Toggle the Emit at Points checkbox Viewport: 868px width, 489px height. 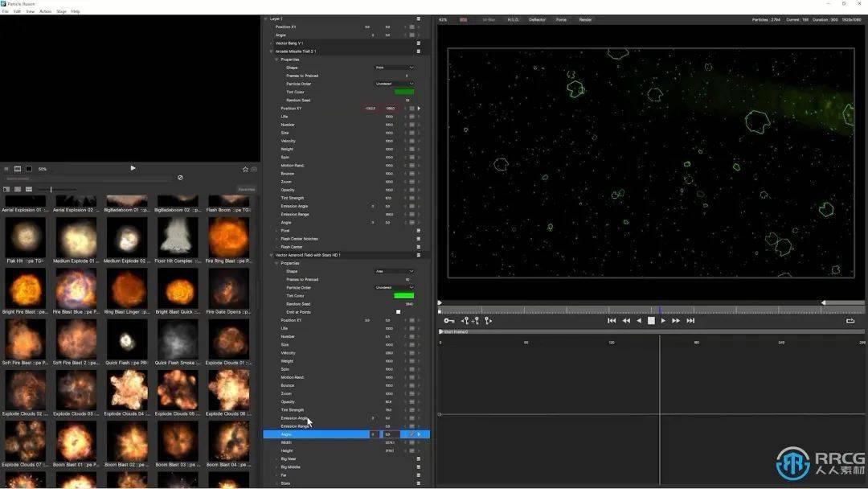[x=398, y=312]
